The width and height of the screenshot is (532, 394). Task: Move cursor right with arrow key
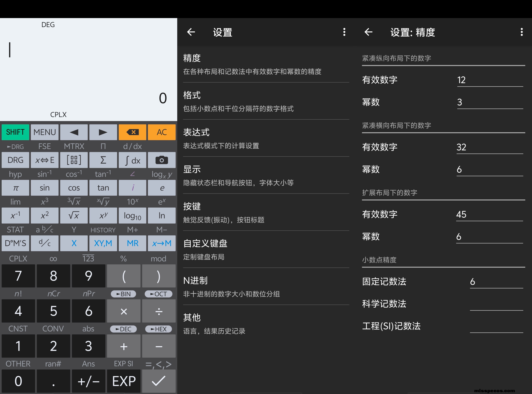click(103, 132)
